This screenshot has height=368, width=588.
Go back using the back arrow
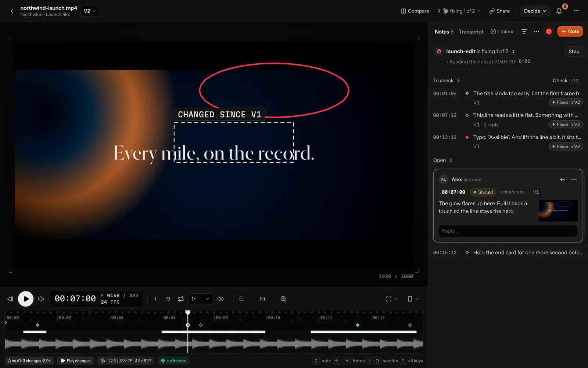[12, 11]
